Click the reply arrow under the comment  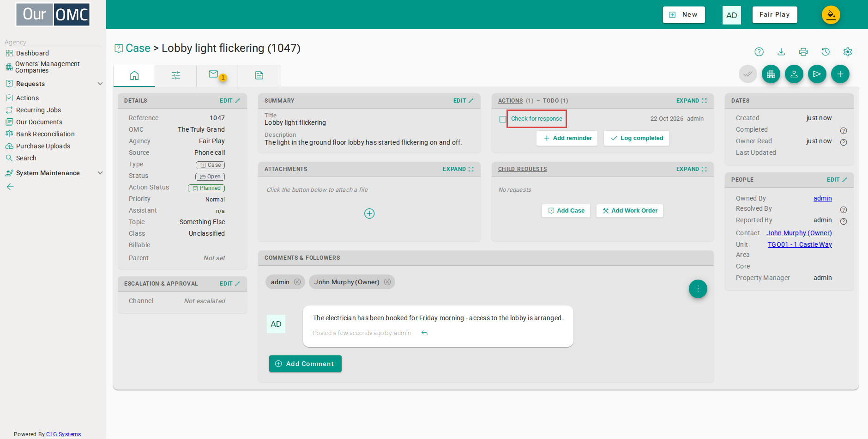[424, 333]
